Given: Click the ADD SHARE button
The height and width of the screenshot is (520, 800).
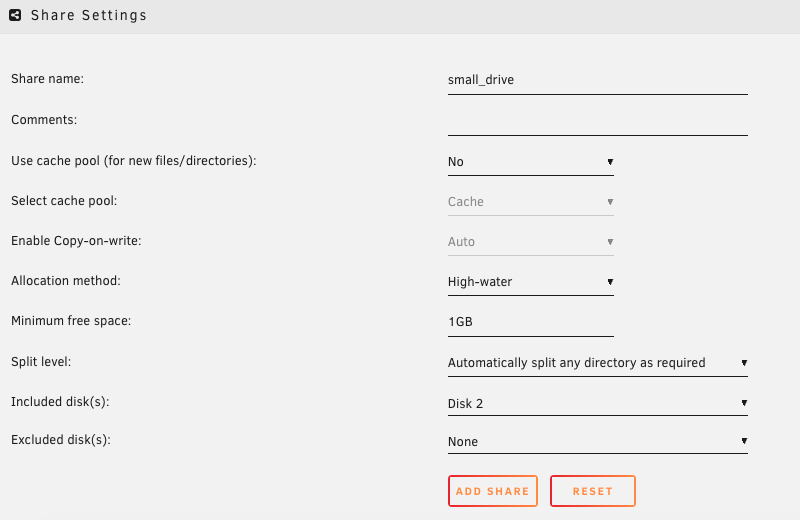Looking at the screenshot, I should [x=493, y=491].
